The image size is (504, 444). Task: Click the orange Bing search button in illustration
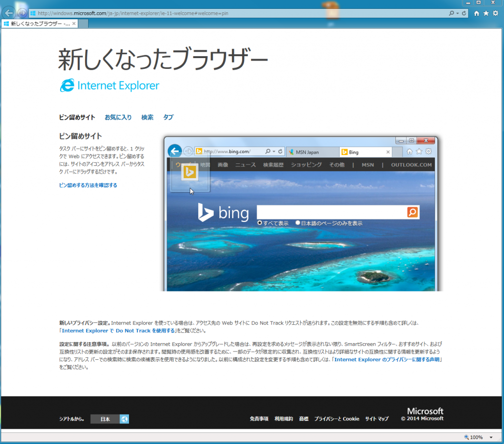[x=413, y=212]
